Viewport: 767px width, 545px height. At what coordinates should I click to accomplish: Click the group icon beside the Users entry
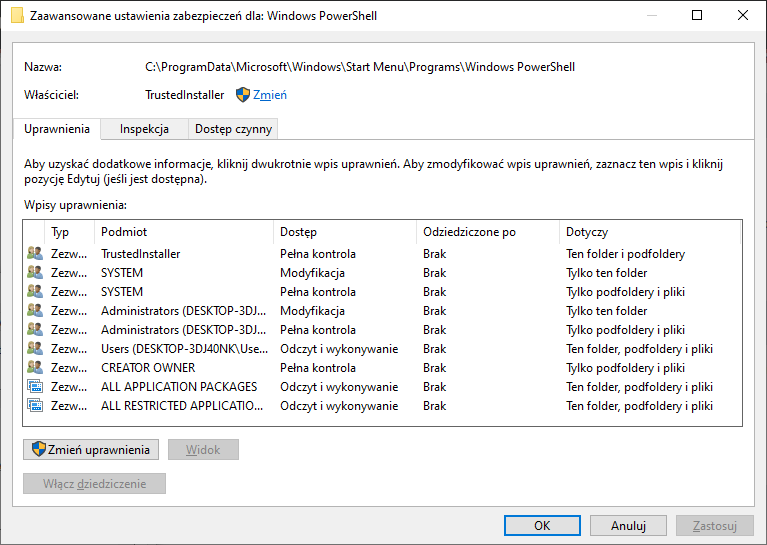click(x=35, y=348)
